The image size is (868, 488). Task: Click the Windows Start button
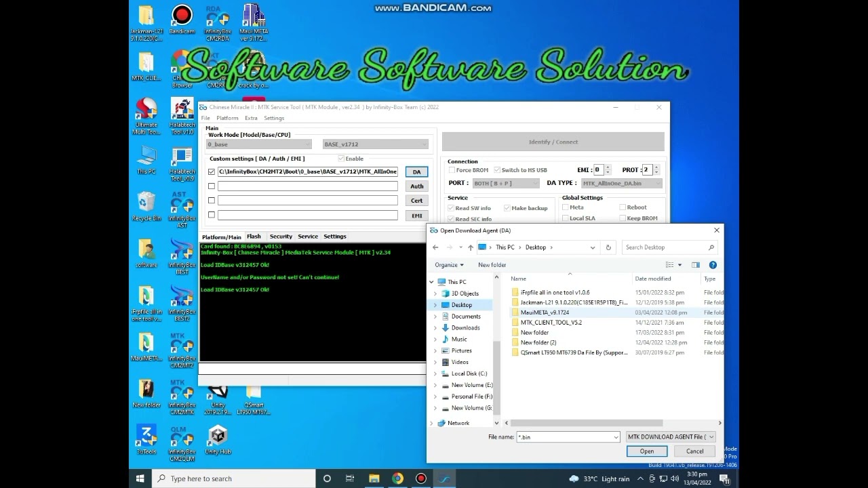click(140, 479)
